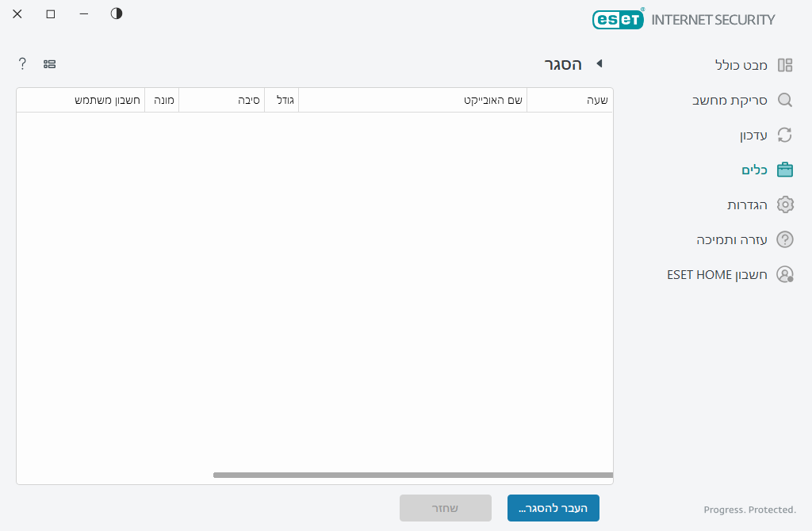Click the עזרה ותמיכה question-mark icon

(785, 239)
